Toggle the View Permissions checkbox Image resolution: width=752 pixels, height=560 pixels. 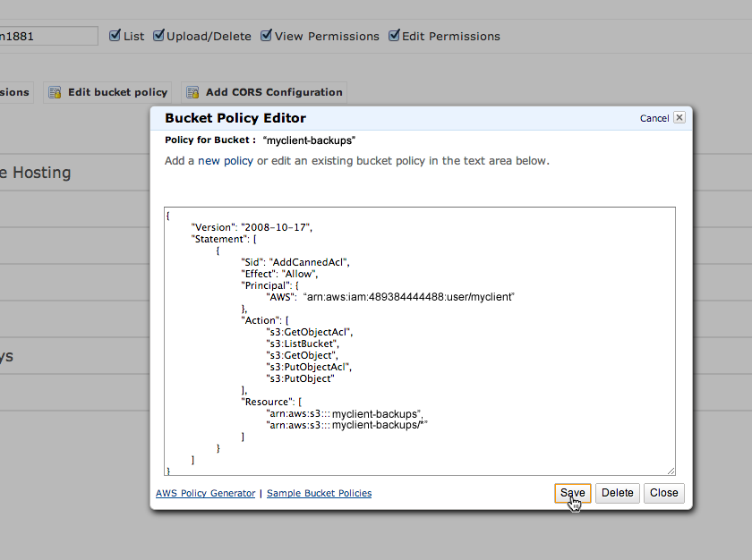coord(266,36)
